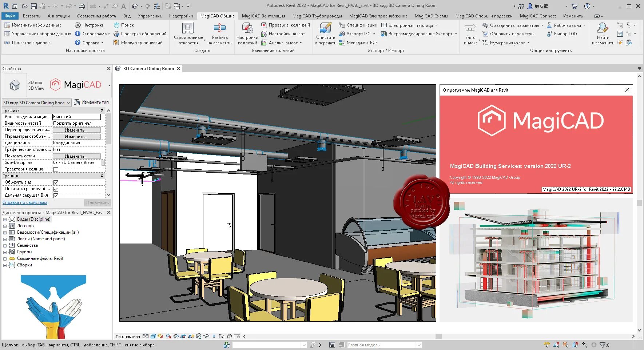The height and width of the screenshot is (350, 644).
Task: Toggle drag elements on selection icon in status bar
Action: 585,345
